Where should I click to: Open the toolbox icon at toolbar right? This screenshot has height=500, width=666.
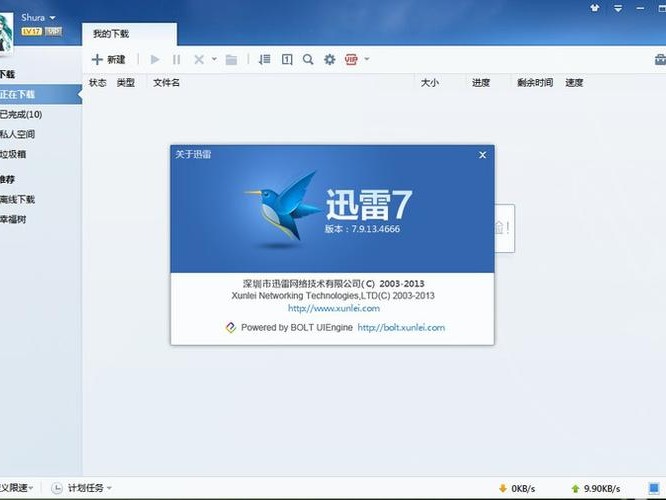[x=660, y=60]
